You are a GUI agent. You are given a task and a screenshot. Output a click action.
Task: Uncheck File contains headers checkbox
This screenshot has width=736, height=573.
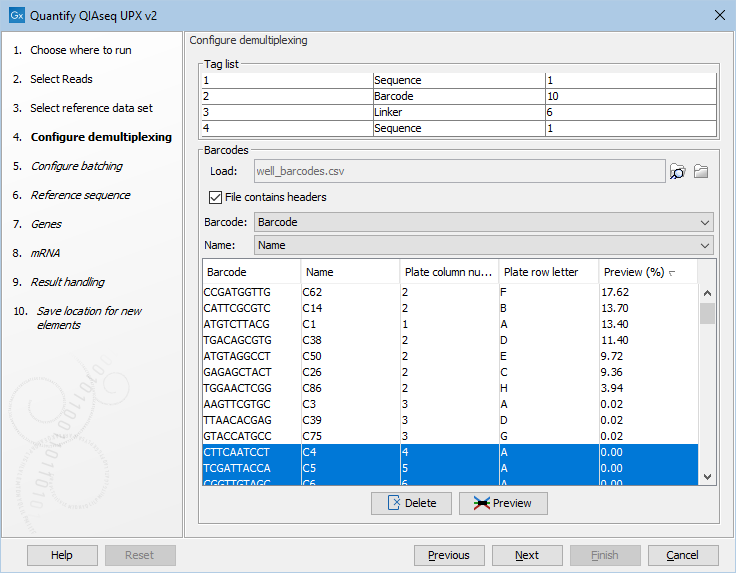point(216,197)
